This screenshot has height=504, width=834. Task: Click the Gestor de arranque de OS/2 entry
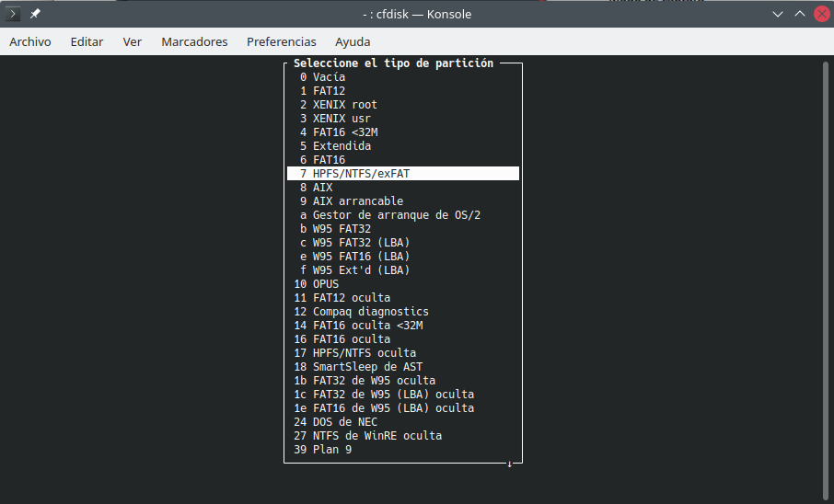pos(396,215)
